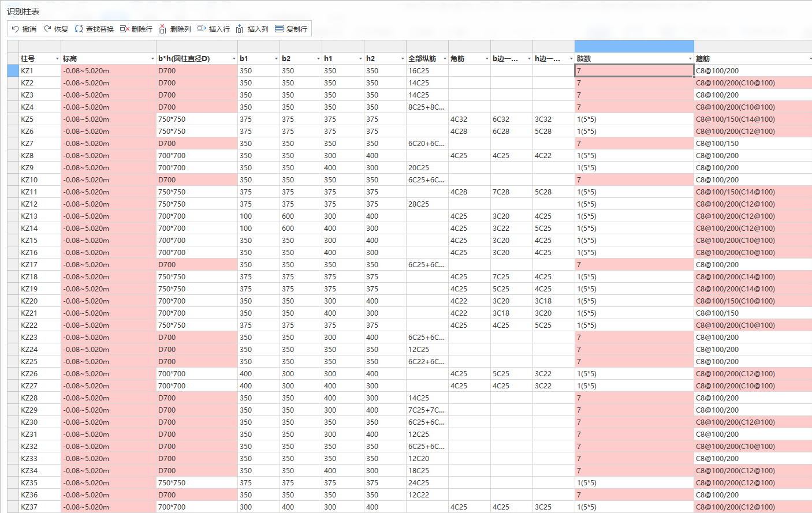Click the 12C20 cell in KZ33 row

(427, 459)
